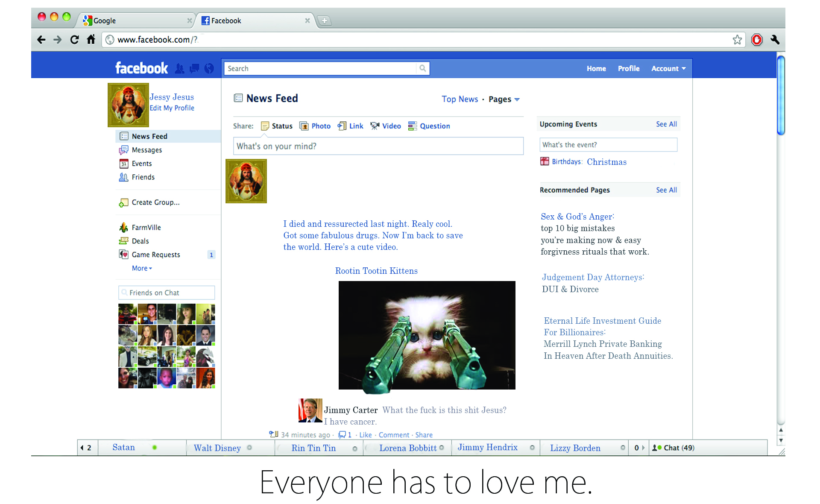
Task: Click the Question share icon
Action: click(412, 126)
